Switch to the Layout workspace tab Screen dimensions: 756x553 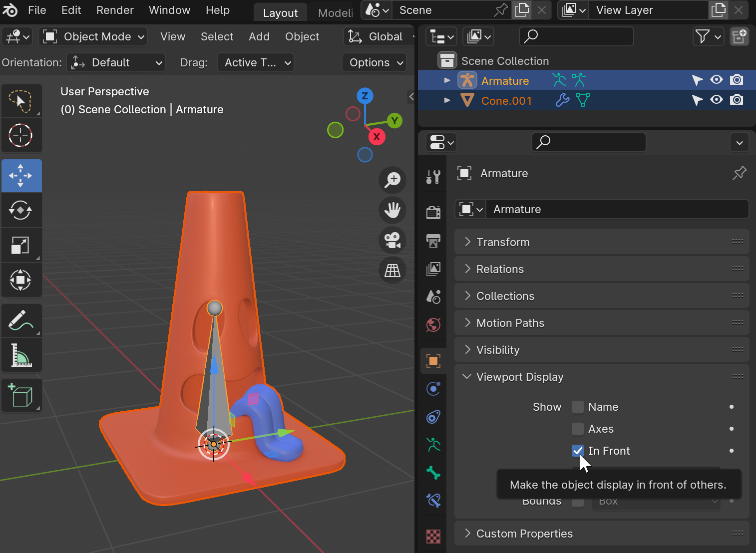coord(280,12)
